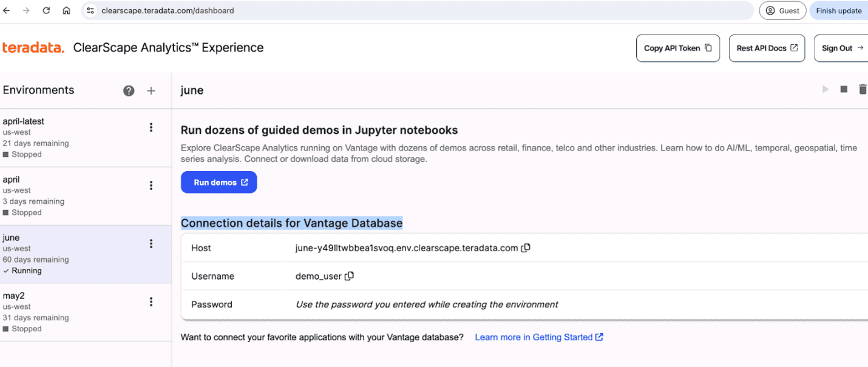Delete the june environment via trash icon
The width and height of the screenshot is (868, 367).
coord(863,89)
